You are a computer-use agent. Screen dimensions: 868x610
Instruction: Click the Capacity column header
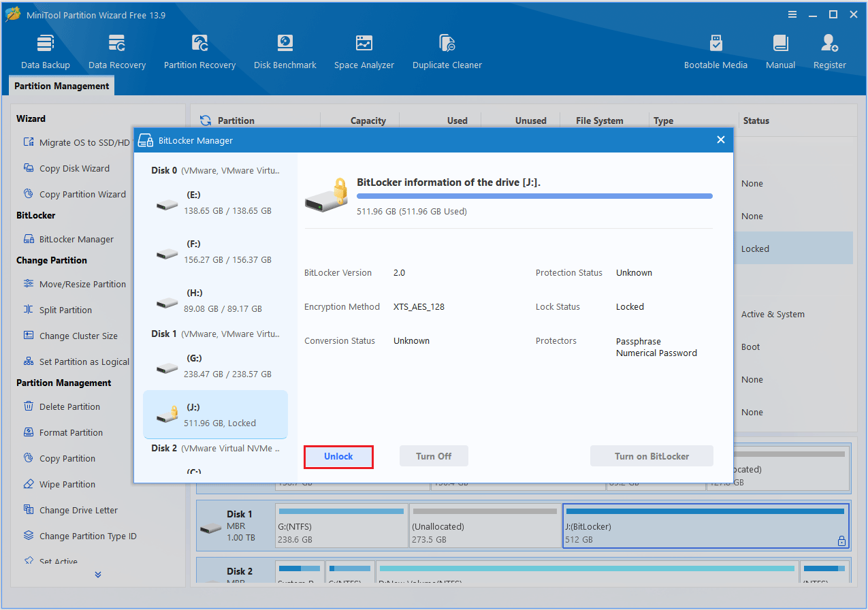368,121
